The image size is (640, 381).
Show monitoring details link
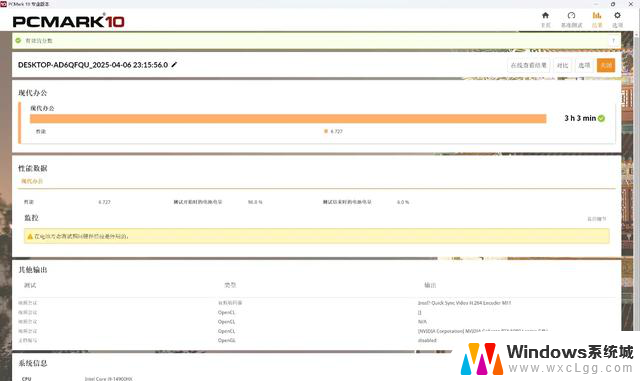[597, 219]
